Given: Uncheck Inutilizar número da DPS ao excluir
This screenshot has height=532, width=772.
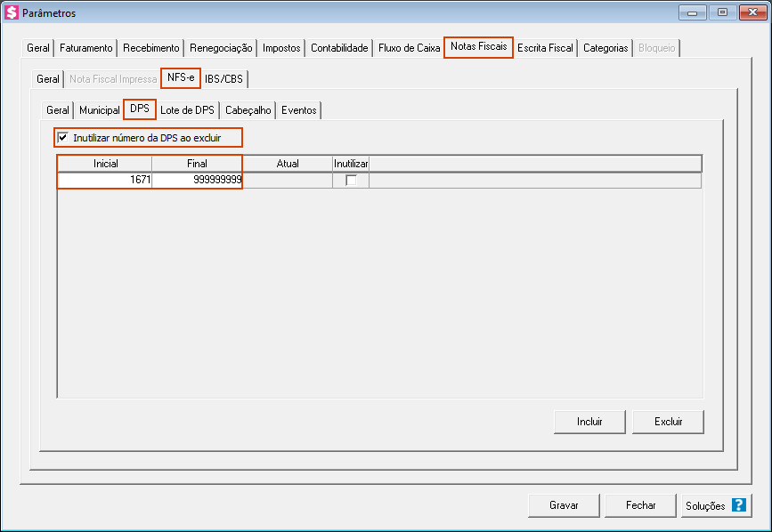Looking at the screenshot, I should pos(63,138).
